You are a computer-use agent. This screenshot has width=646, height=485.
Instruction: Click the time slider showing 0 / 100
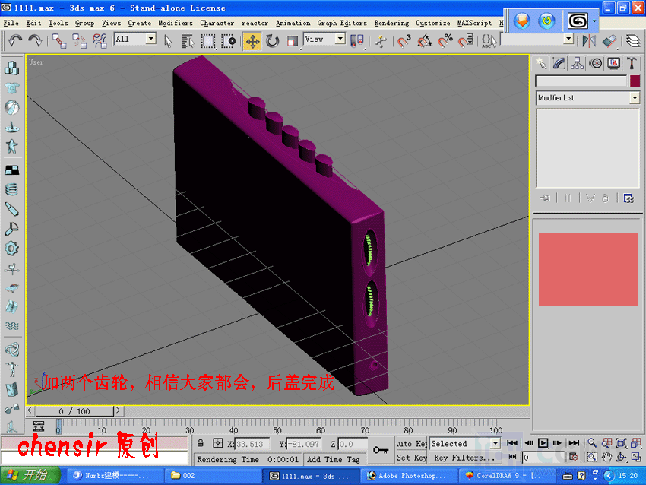click(74, 411)
